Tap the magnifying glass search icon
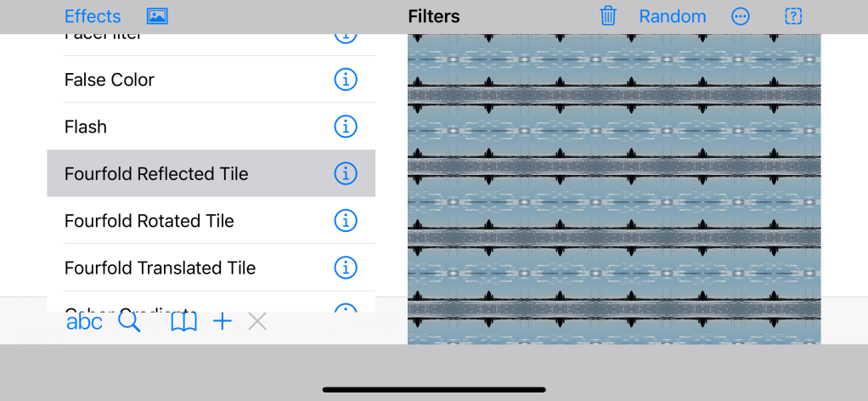Image resolution: width=868 pixels, height=401 pixels. pos(129,321)
